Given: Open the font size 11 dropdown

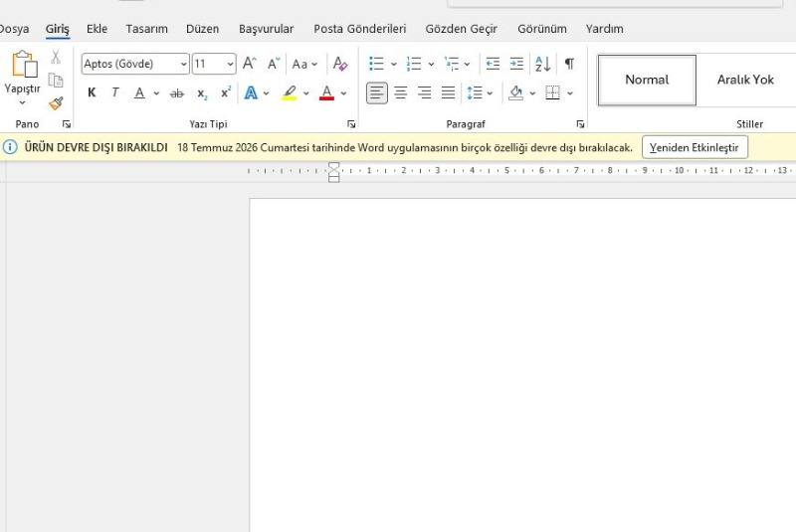Looking at the screenshot, I should (x=230, y=64).
